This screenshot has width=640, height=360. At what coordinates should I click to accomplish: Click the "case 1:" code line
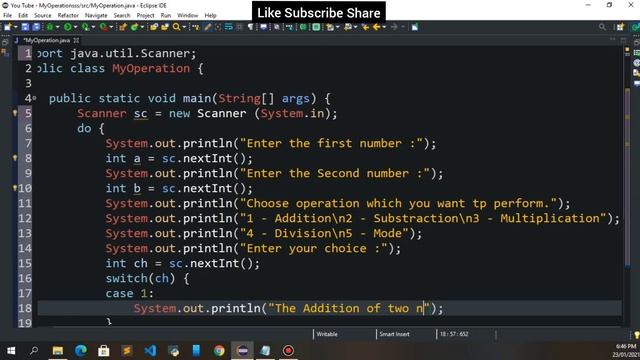[129, 293]
